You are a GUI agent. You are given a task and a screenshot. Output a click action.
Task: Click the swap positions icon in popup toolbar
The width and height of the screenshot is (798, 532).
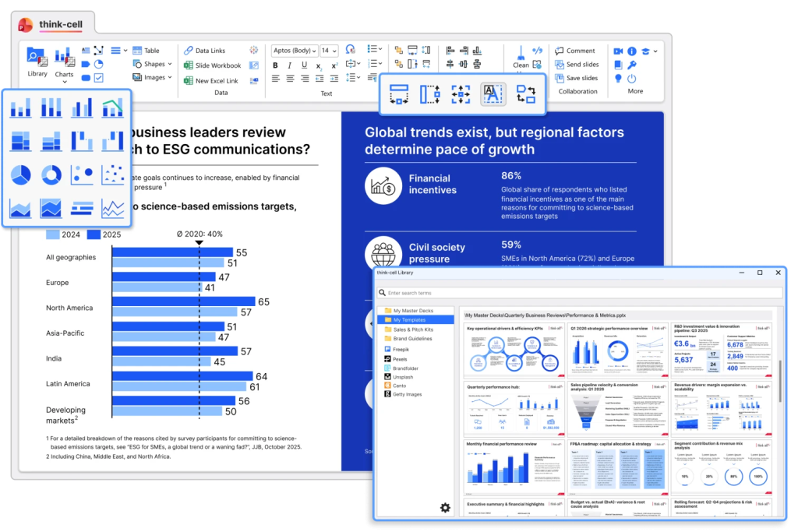tap(526, 94)
